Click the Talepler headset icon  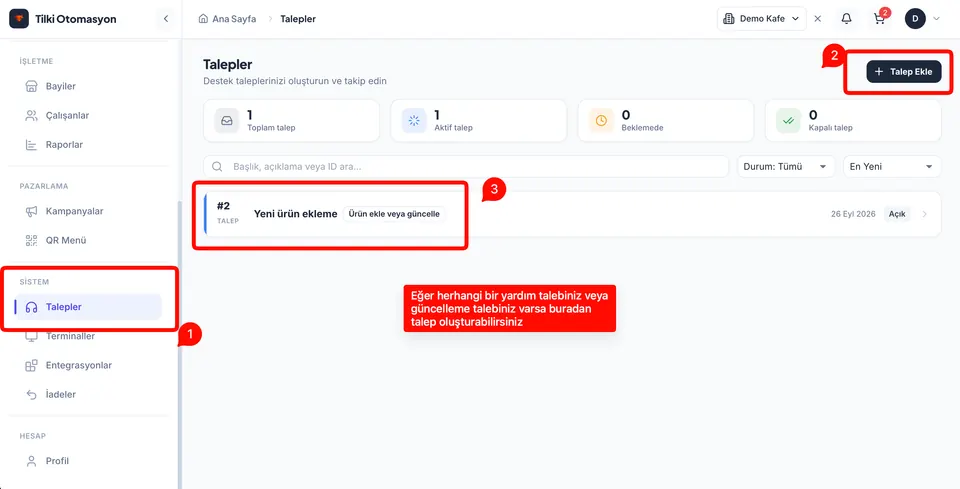pos(31,307)
